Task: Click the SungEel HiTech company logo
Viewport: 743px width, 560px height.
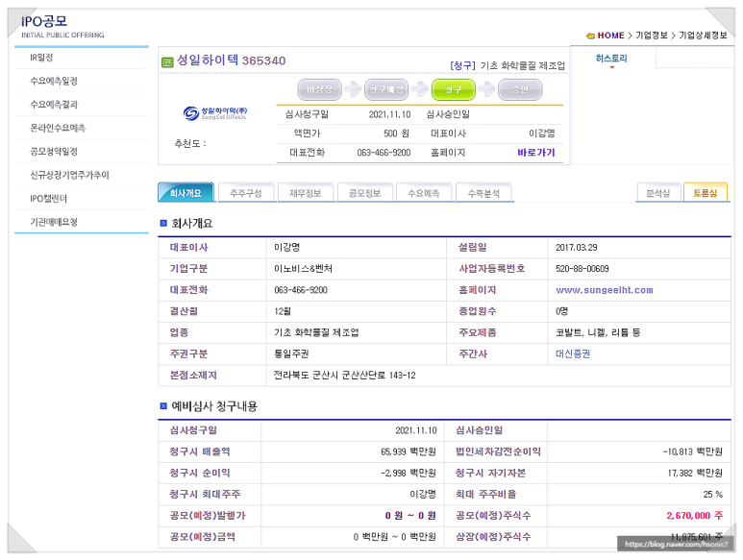Action: (215, 113)
